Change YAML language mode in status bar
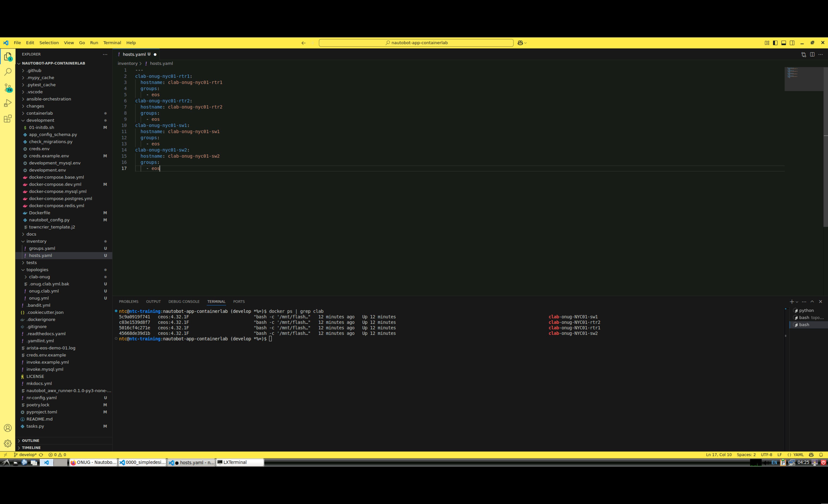The height and width of the screenshot is (504, 828). click(x=798, y=455)
